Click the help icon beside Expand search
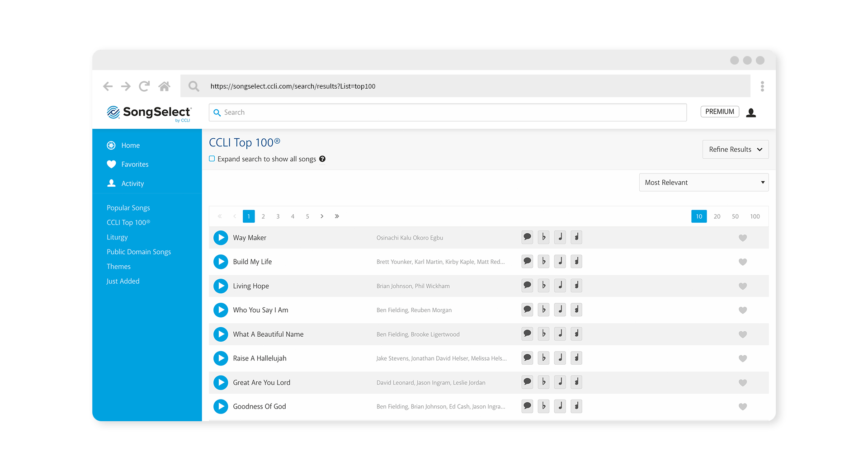This screenshot has width=868, height=470. [322, 159]
